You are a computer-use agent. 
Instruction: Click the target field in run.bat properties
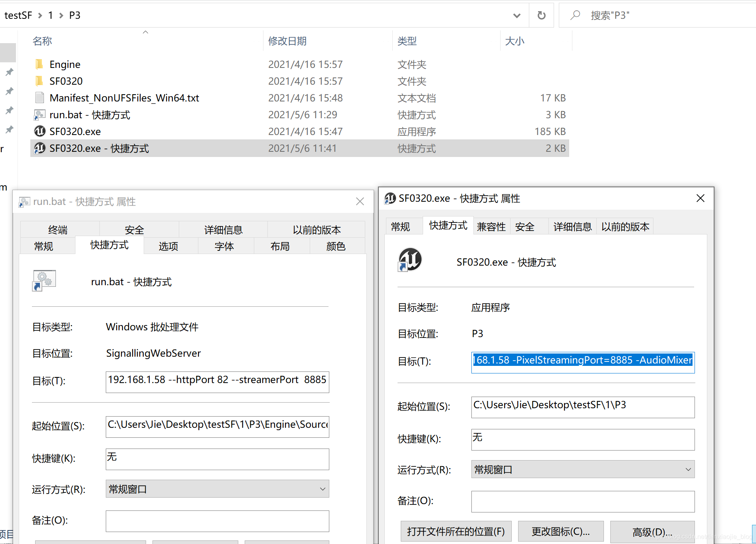tap(217, 382)
